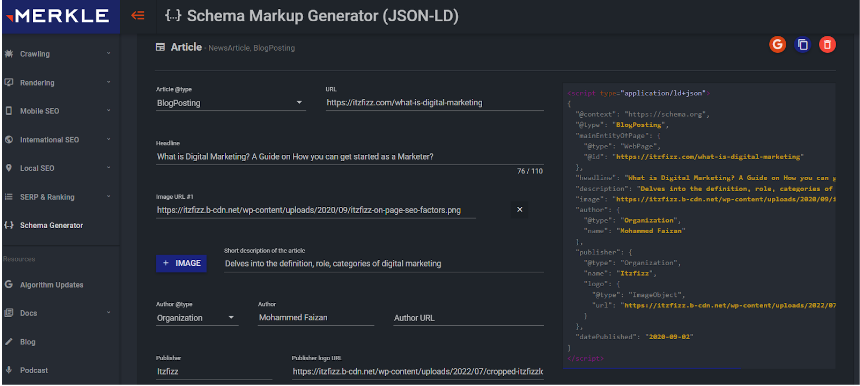This screenshot has height=386, width=860.
Task: Click the Podcast microphone icon
Action: pos(9,370)
